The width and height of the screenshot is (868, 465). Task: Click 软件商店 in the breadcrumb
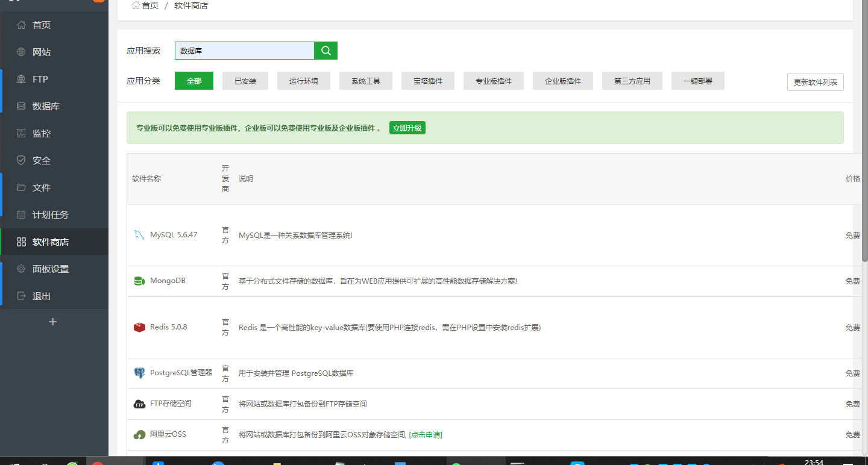(x=191, y=5)
